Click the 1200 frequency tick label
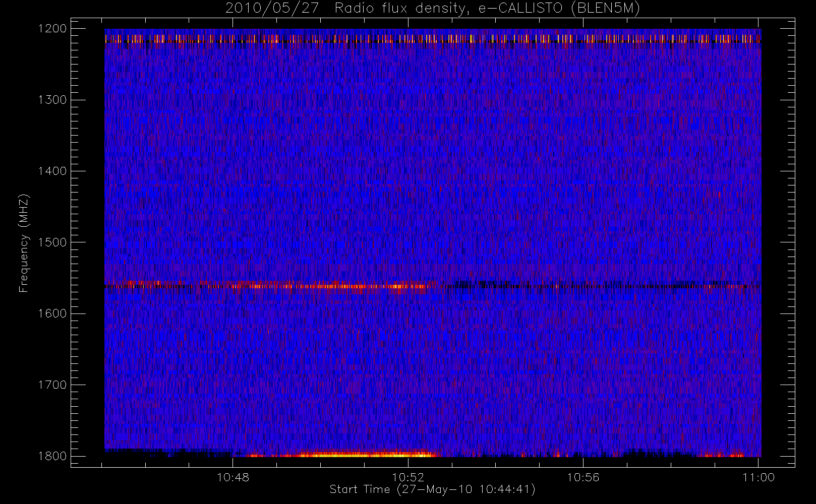Viewport: 816px width, 504px height. click(x=52, y=29)
